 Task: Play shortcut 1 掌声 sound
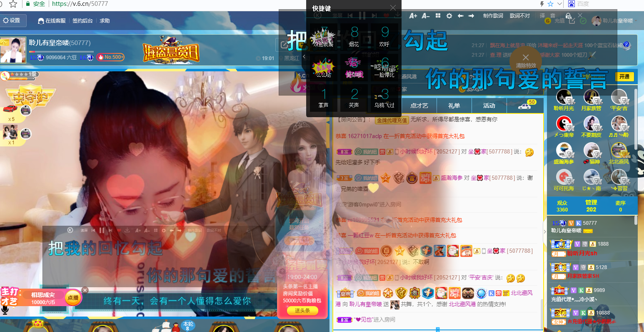pos(323,98)
